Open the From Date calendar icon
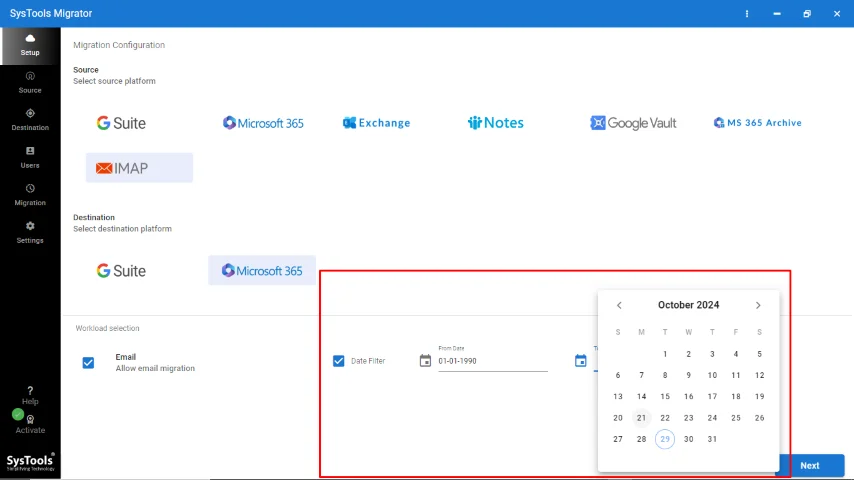Viewport: 854px width, 480px height. click(x=425, y=361)
